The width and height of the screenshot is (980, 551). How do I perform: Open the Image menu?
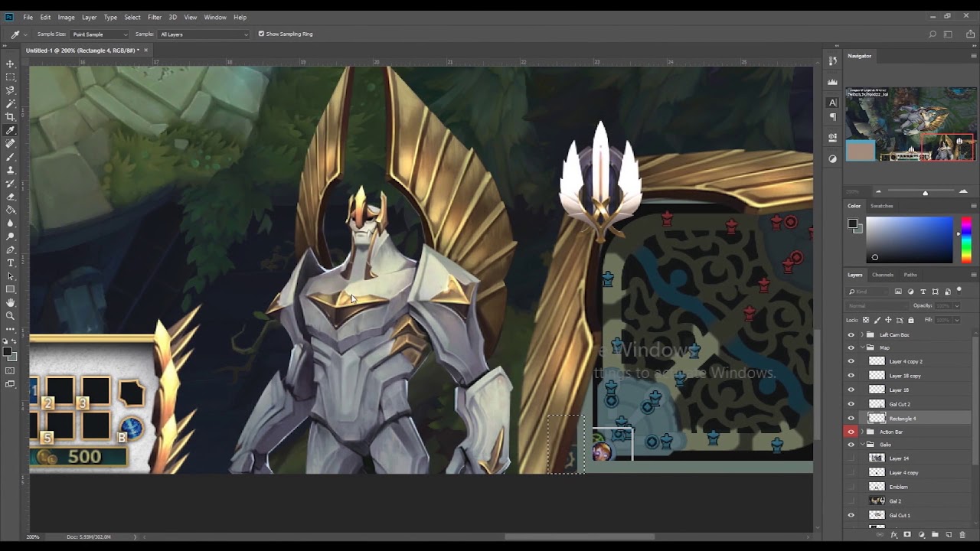(x=67, y=17)
